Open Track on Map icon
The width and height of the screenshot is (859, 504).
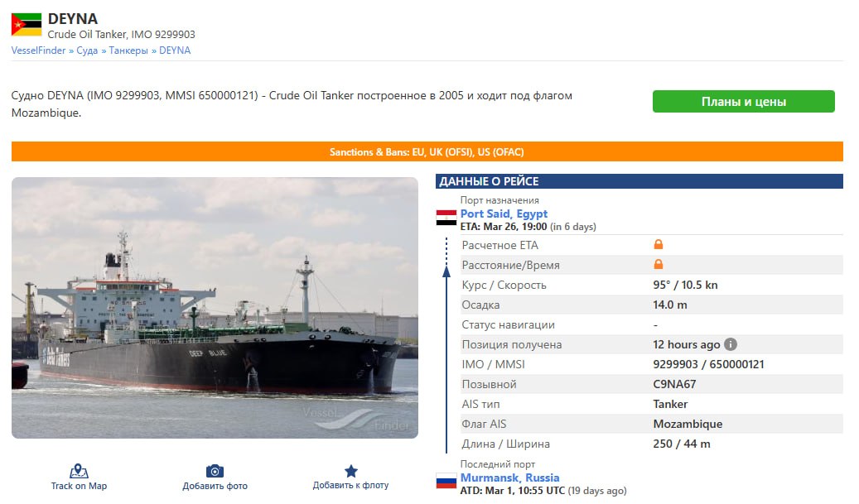(x=79, y=471)
